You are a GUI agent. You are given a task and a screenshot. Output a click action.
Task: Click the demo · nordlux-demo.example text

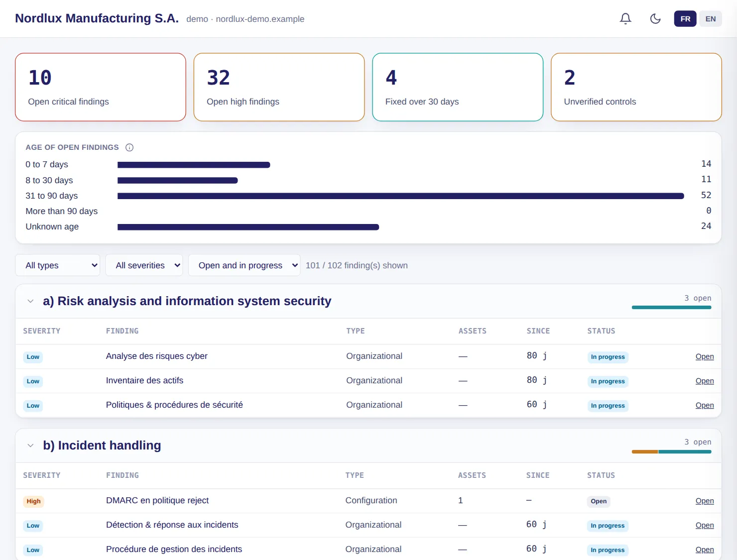246,19
